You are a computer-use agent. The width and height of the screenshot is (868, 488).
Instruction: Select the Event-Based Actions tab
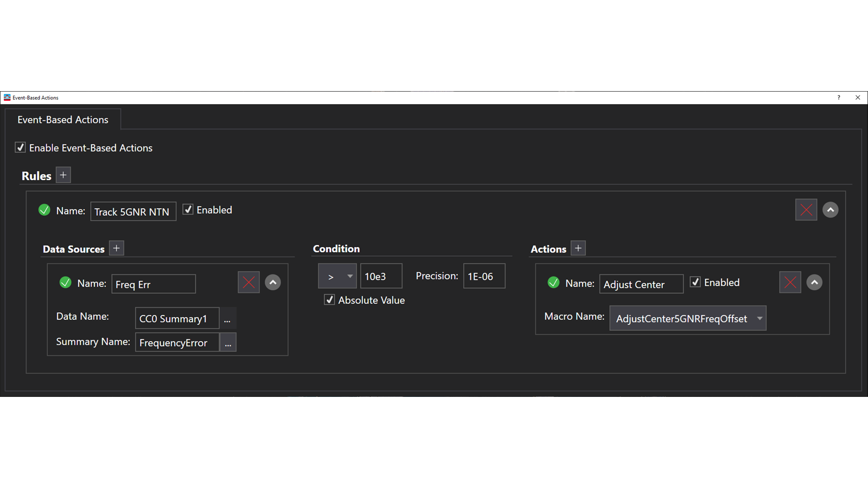pyautogui.click(x=63, y=119)
